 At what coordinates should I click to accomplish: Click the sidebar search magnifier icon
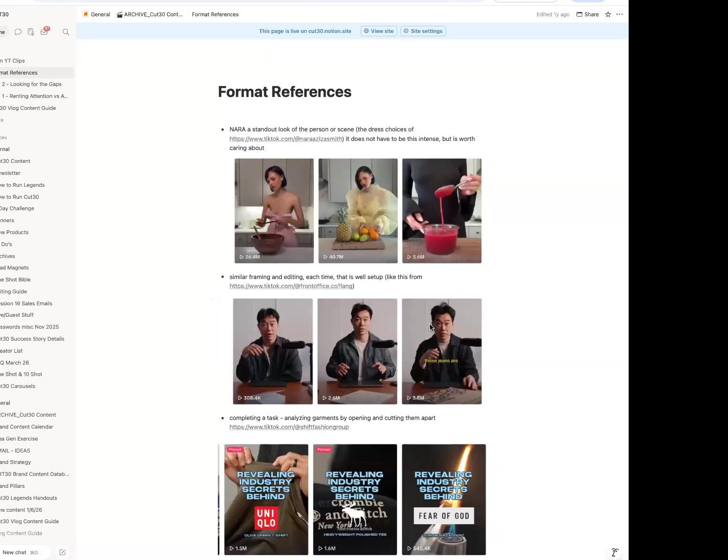point(66,32)
